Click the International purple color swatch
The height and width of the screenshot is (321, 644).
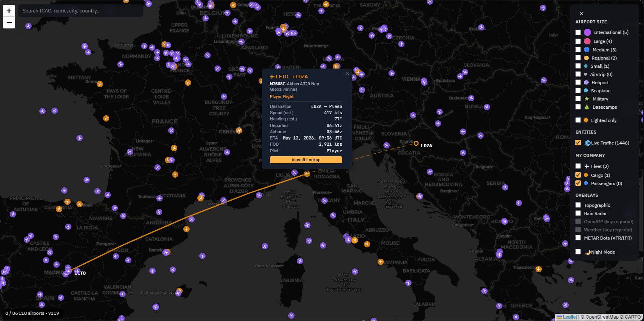(x=587, y=32)
